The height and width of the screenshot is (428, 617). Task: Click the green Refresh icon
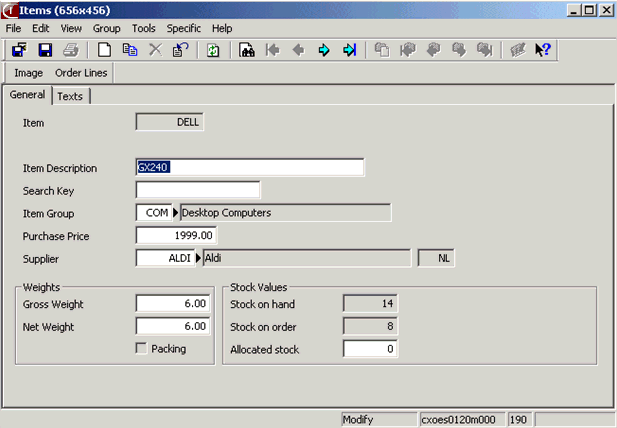click(213, 50)
